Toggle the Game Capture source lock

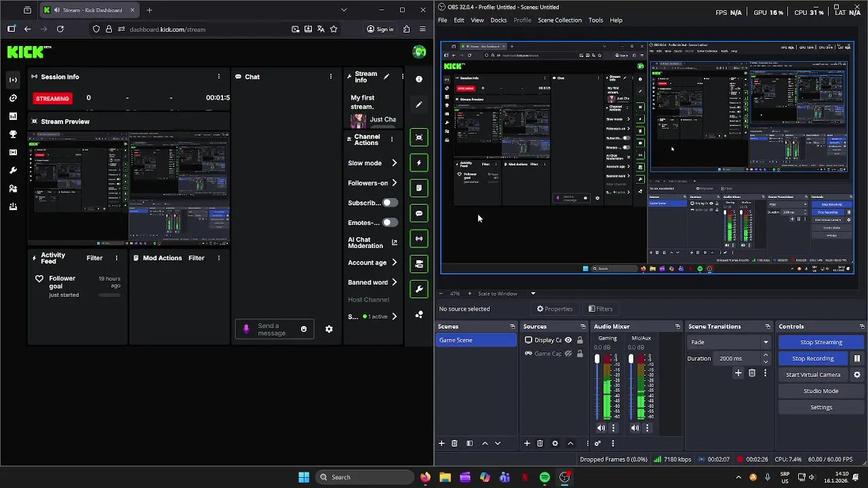[580, 354]
